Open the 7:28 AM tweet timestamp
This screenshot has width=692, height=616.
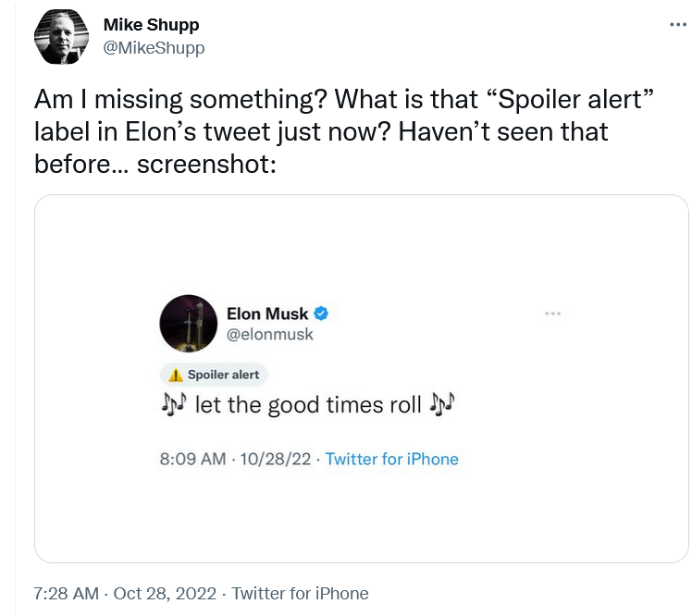(x=67, y=594)
